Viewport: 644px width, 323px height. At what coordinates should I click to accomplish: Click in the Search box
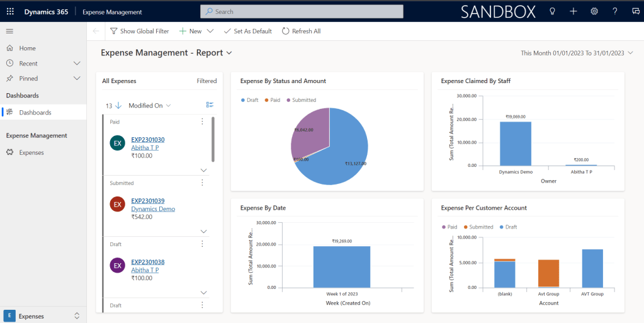pos(302,11)
